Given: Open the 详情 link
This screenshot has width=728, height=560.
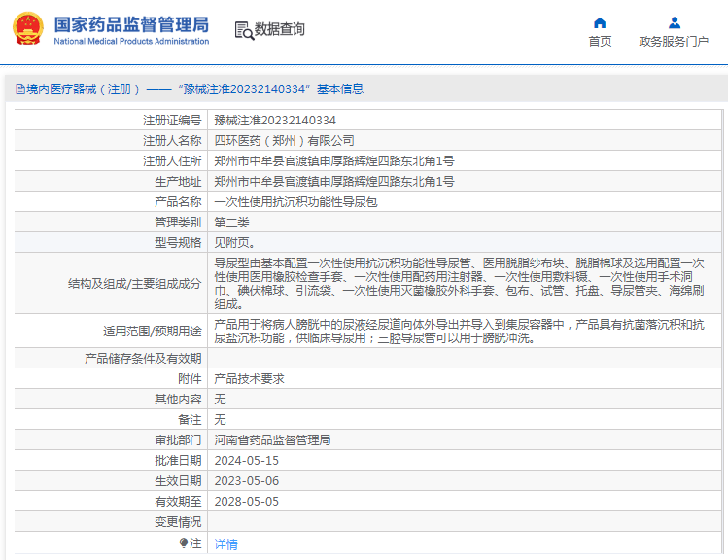Looking at the screenshot, I should pyautogui.click(x=226, y=543).
